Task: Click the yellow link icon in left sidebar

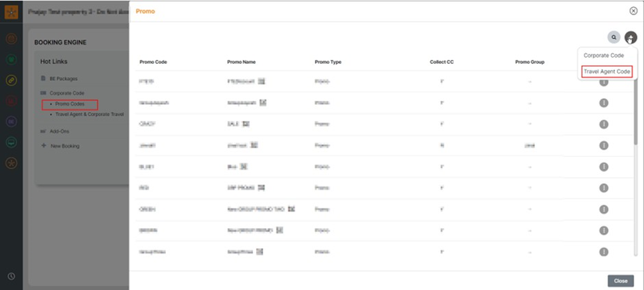Action: click(11, 80)
